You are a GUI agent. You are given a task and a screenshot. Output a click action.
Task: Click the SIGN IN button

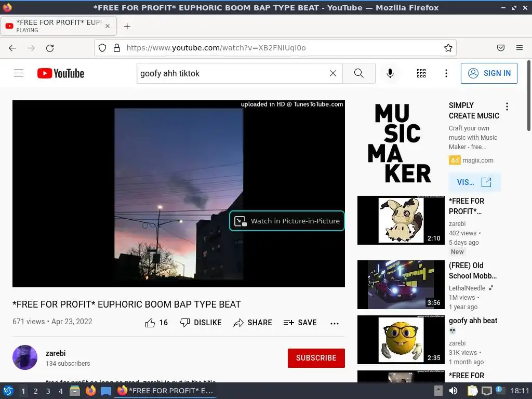click(x=488, y=73)
